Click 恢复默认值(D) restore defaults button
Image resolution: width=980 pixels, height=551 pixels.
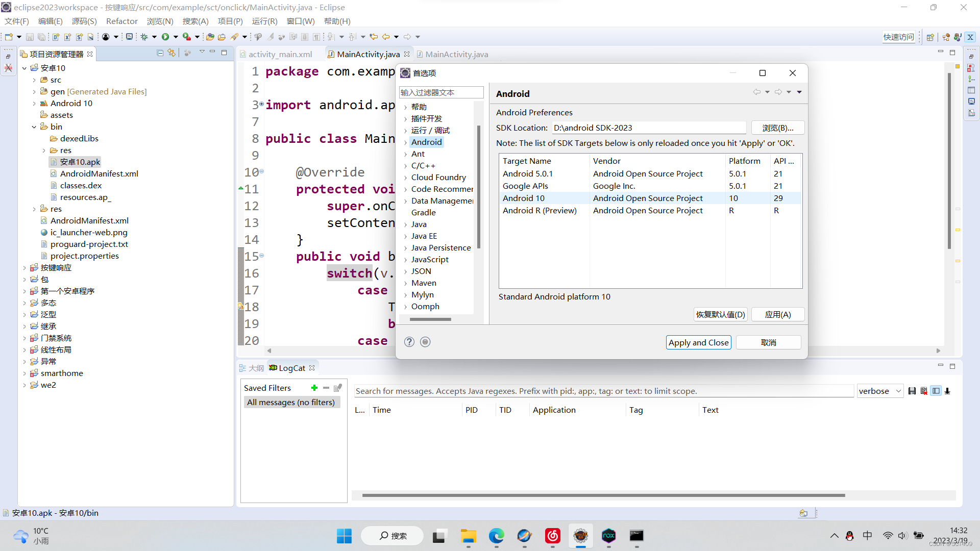coord(720,315)
